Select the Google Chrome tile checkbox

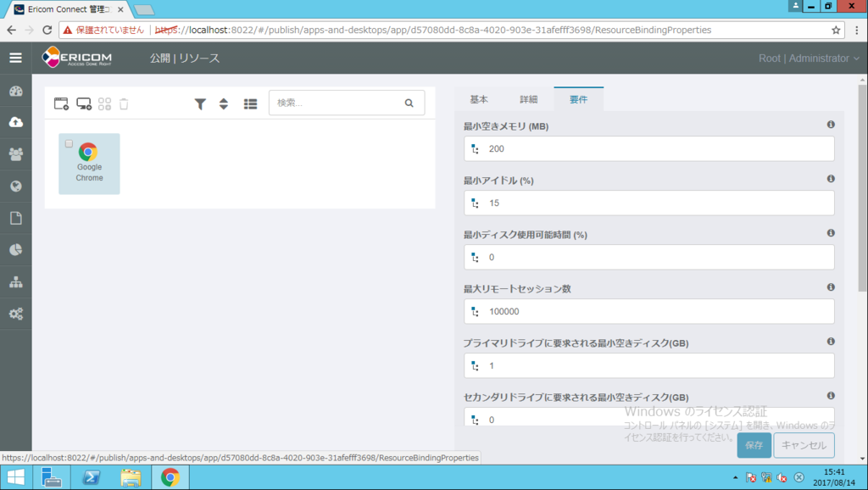pos(69,143)
